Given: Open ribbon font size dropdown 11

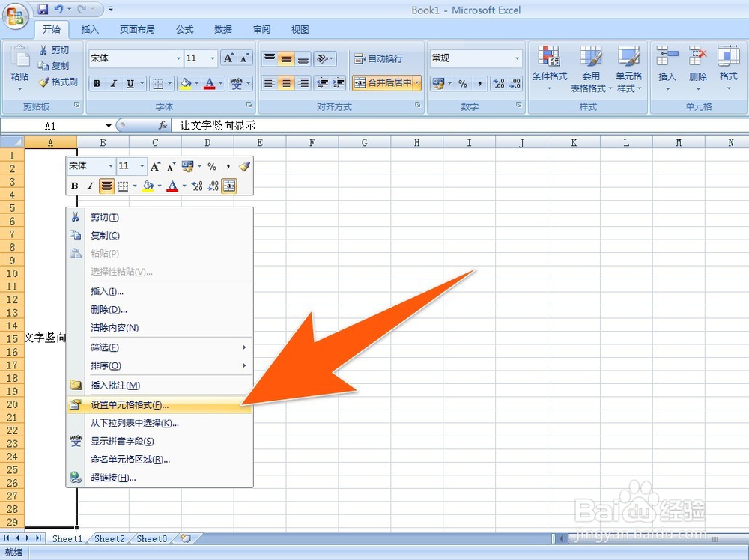Looking at the screenshot, I should coord(213,58).
